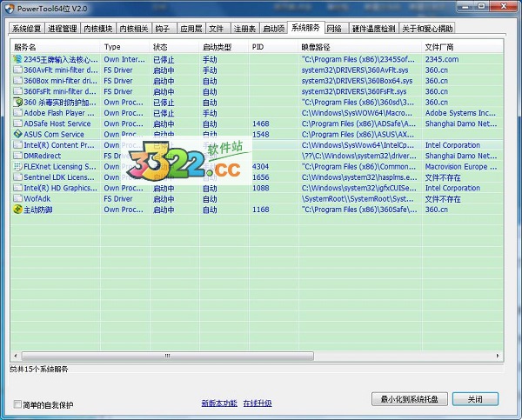The height and width of the screenshot is (420, 522).
Task: Click the Sentinel LDK License icon
Action: tap(17, 177)
